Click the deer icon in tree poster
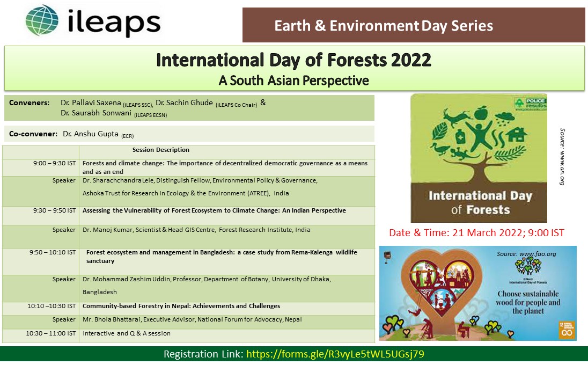This screenshot has height=365, width=588. click(457, 117)
